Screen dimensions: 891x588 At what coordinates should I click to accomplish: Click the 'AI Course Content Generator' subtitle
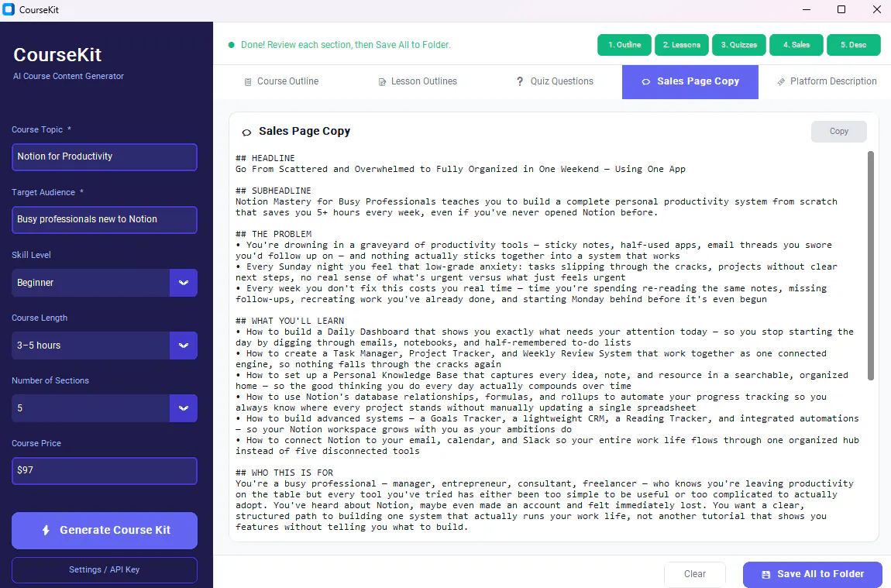point(68,76)
